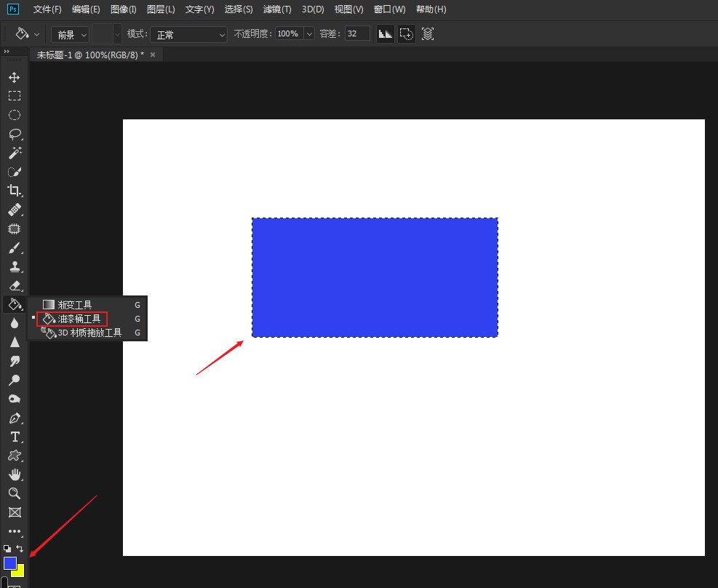Click the blue foreground color swatch

[9, 563]
